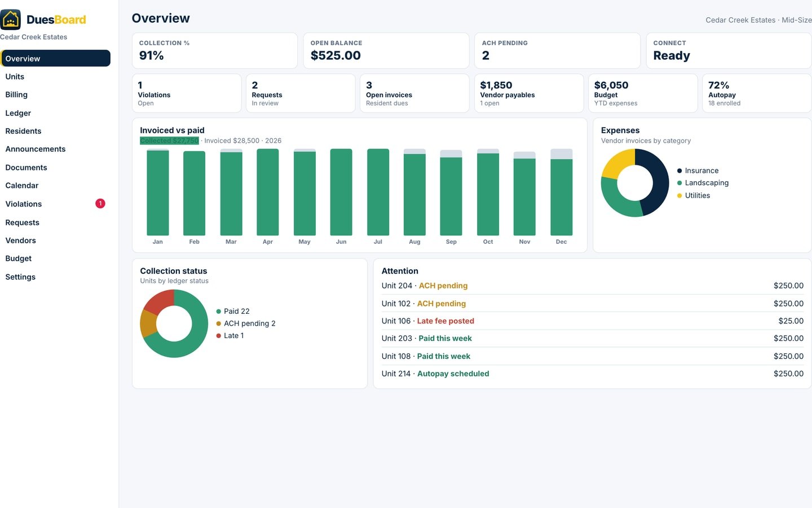Click the Paid 22 legend item

click(x=233, y=311)
